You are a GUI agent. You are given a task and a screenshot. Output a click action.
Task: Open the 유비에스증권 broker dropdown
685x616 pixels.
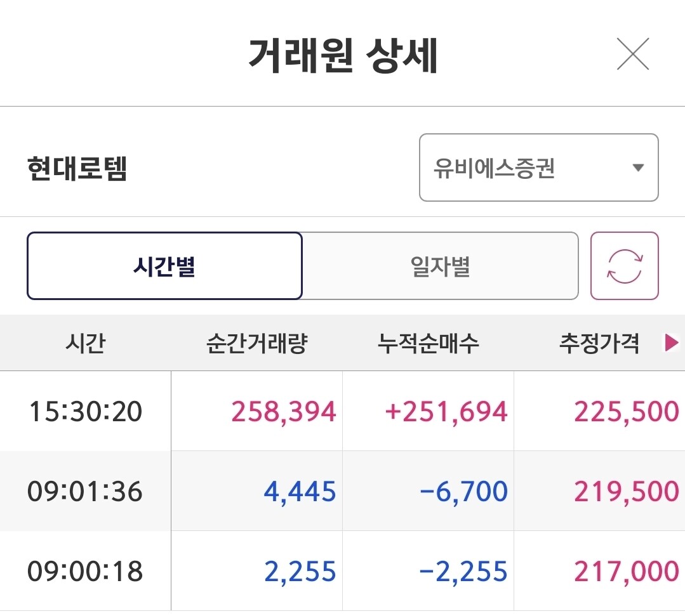pos(538,168)
